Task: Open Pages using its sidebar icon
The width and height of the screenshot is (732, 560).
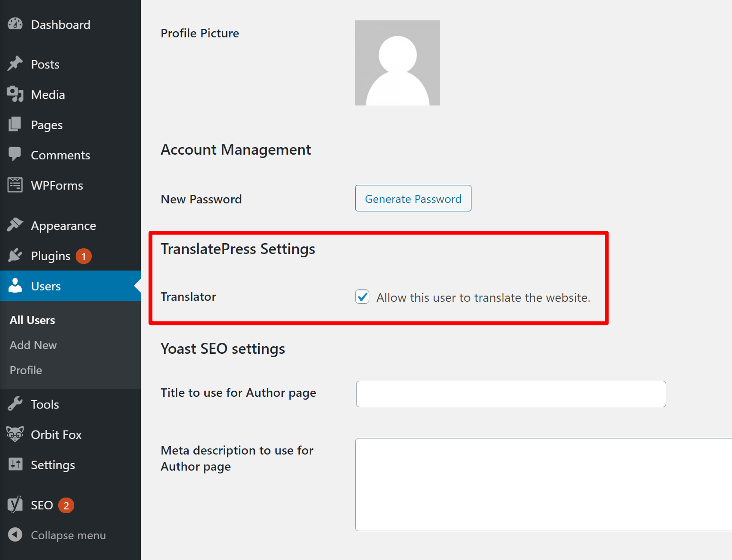Action: point(16,124)
